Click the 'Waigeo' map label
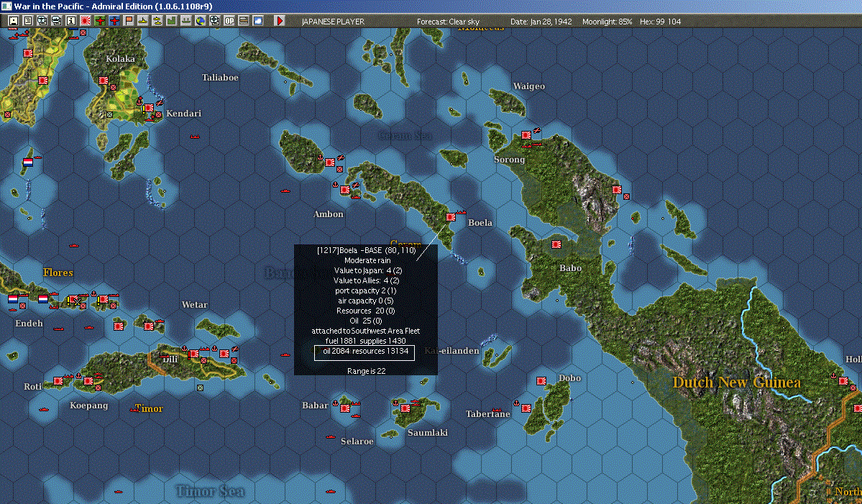Viewport: 862px width, 504px height. 529,86
